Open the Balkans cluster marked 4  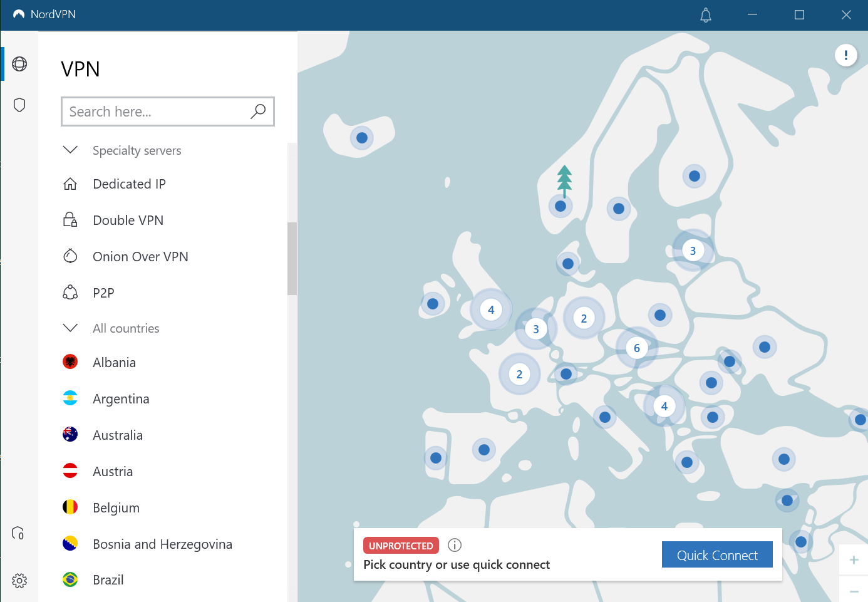coord(664,406)
